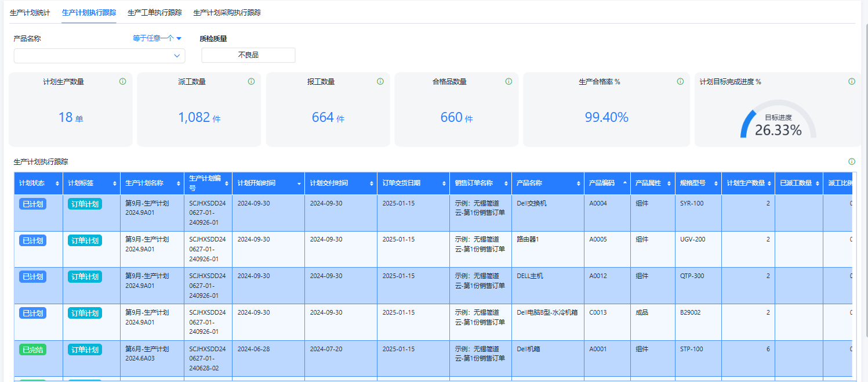Click the sort icon on 规格型号 column

point(715,183)
